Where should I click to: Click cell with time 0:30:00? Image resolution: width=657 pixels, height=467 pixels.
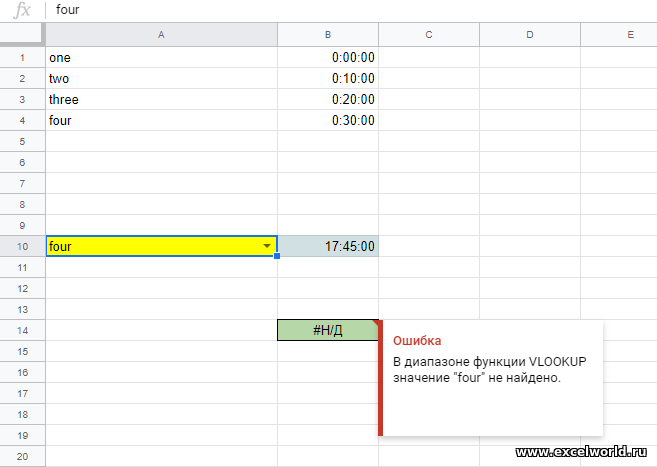tap(328, 120)
